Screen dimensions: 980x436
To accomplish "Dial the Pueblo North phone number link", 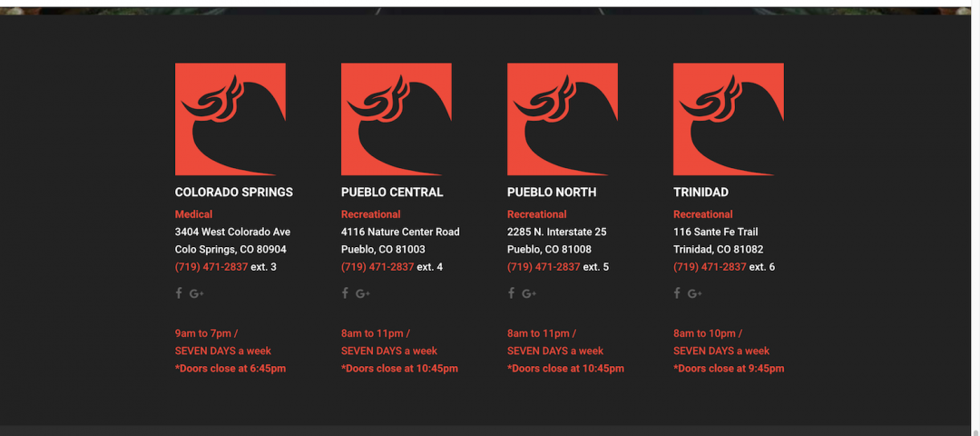I will pos(544,267).
